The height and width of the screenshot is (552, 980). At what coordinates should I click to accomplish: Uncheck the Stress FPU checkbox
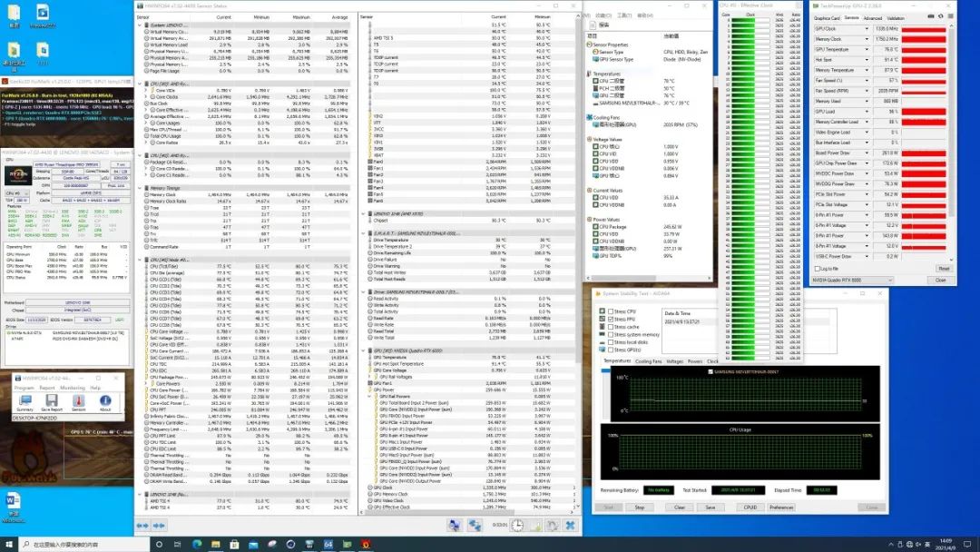[x=609, y=320]
